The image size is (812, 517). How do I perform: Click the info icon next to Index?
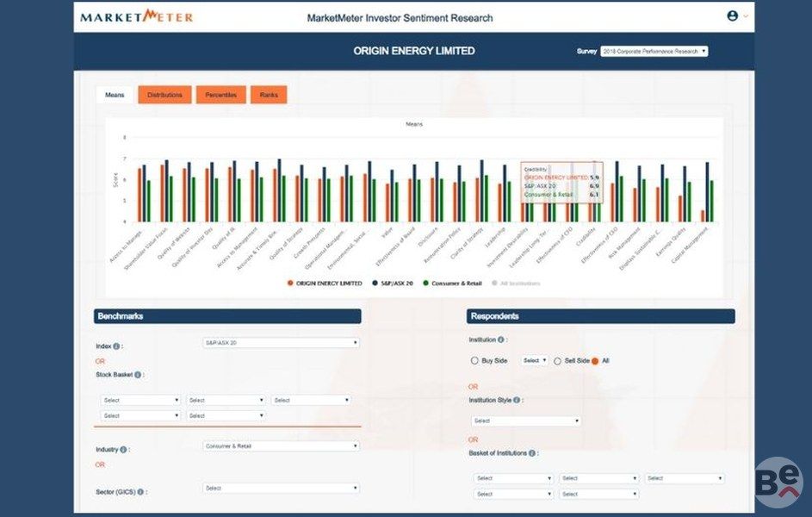pos(116,346)
